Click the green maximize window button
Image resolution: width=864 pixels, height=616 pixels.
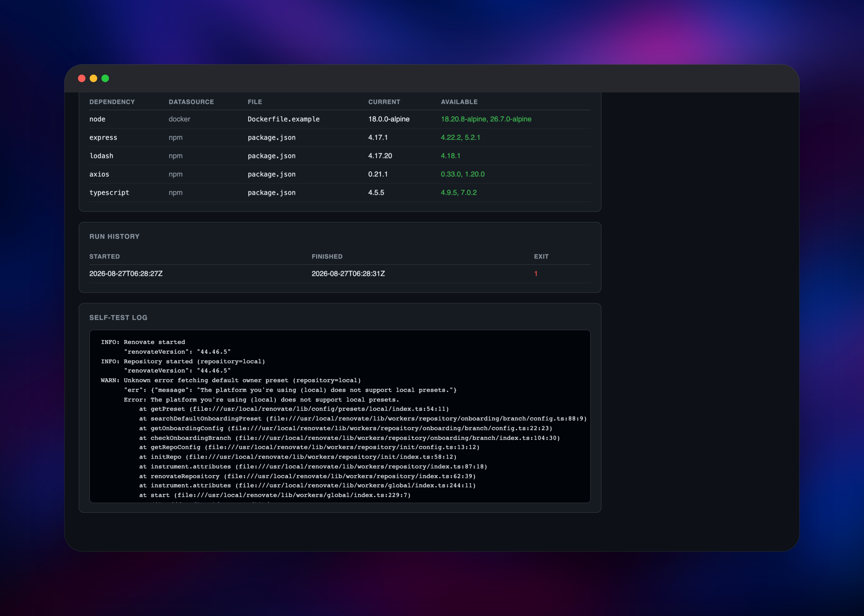click(105, 79)
